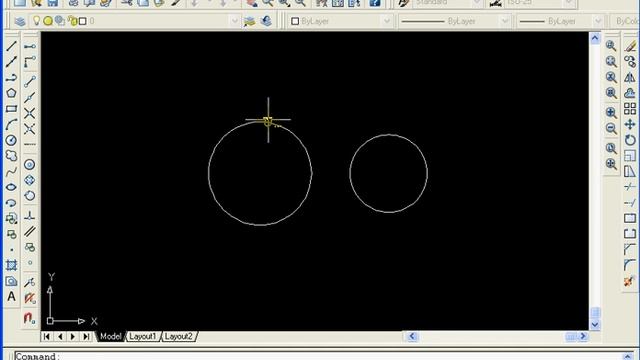Select the Erase tool
Viewport: 640px width, 360px height.
[630, 46]
